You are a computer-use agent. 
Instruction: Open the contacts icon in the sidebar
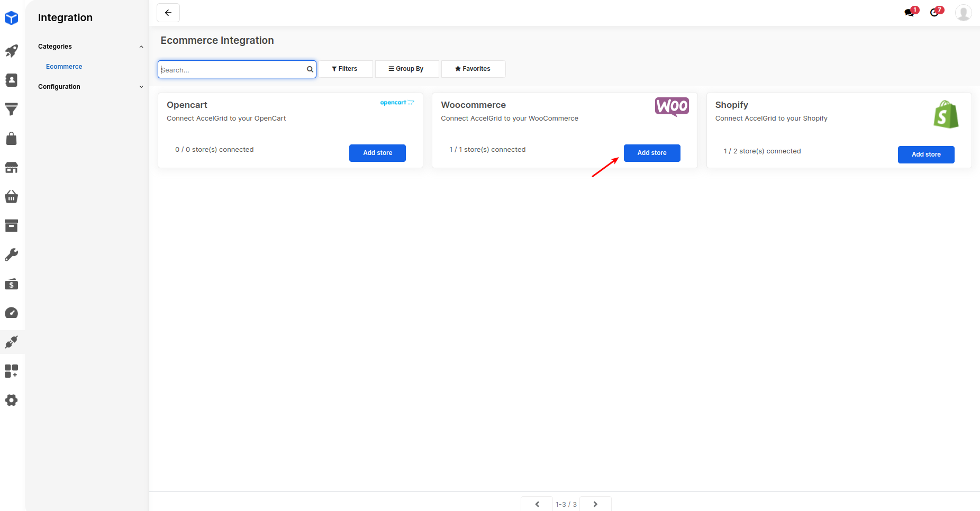12,80
